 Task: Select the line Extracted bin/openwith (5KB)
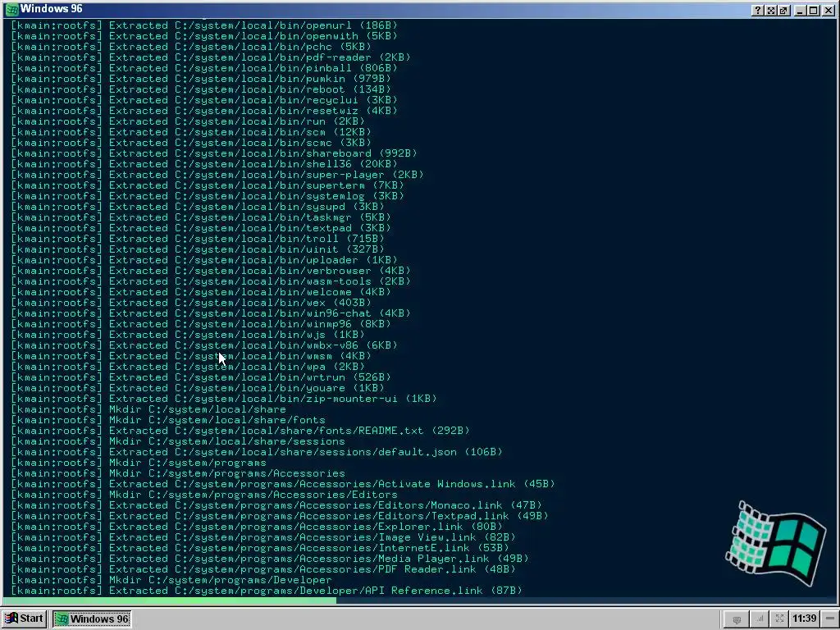(204, 36)
